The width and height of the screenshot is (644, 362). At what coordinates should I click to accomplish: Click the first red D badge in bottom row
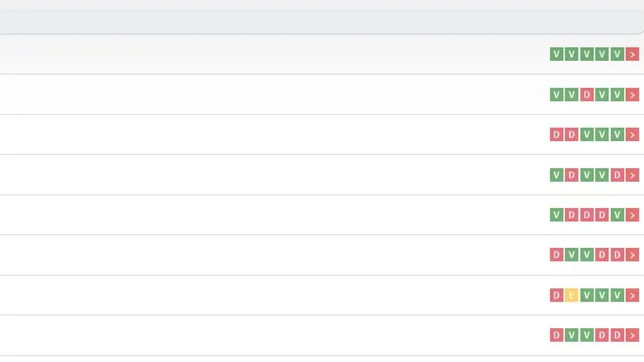[x=556, y=335]
